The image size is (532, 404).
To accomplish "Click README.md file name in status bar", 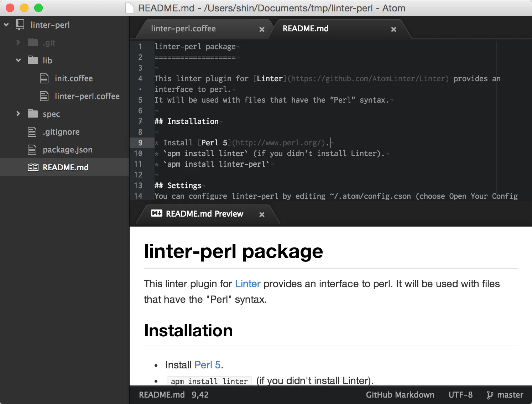I will 162,395.
